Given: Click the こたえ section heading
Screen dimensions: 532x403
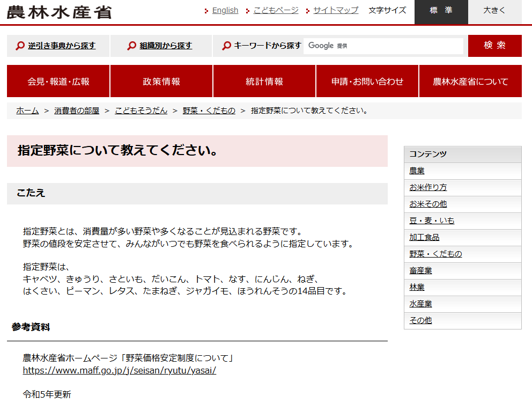Looking at the screenshot, I should pyautogui.click(x=31, y=193).
